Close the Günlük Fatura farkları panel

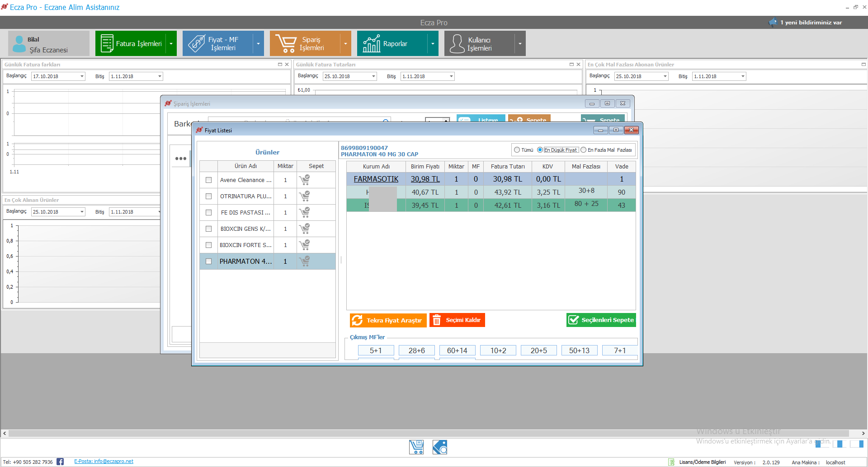287,65
